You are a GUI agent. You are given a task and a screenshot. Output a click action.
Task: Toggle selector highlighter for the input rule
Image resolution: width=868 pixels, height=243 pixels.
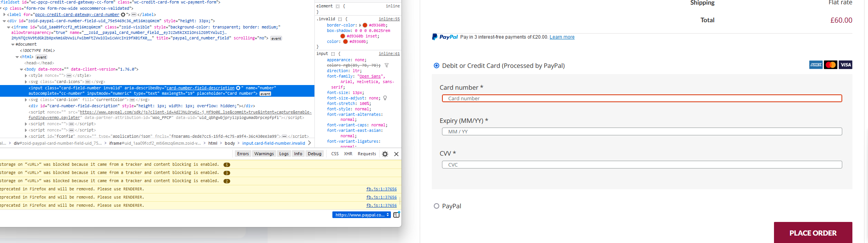333,54
